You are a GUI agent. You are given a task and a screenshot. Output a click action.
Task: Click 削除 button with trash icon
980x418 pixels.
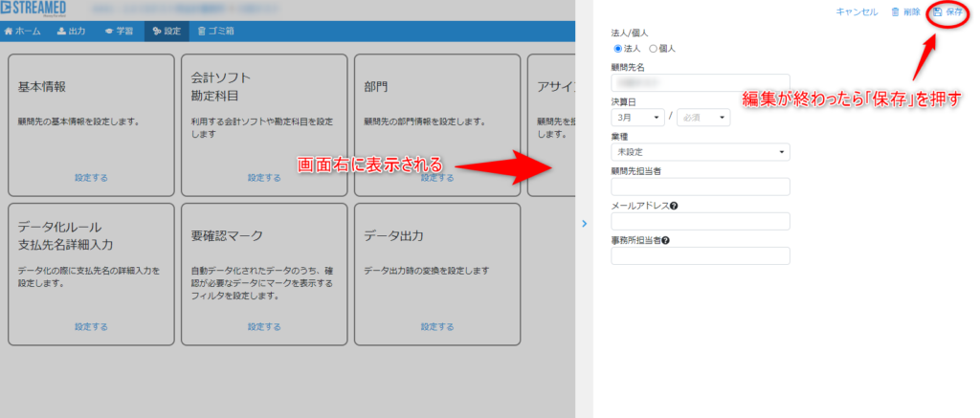[905, 11]
